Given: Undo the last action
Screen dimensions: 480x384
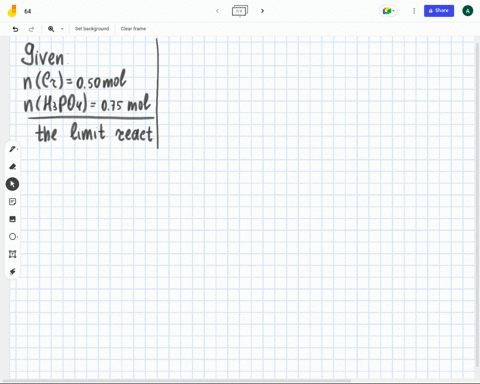Looking at the screenshot, I should (15, 29).
